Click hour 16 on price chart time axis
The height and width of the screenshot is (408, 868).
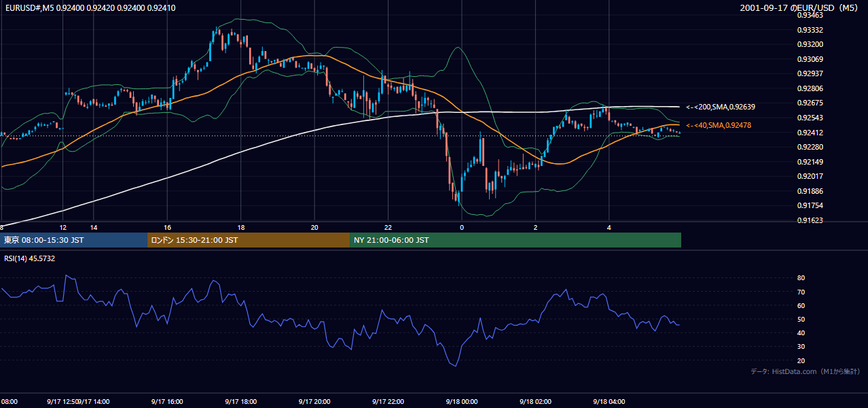[x=167, y=227]
